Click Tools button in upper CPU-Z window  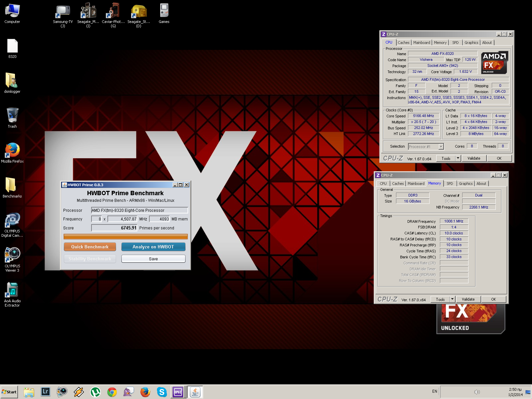coord(446,158)
